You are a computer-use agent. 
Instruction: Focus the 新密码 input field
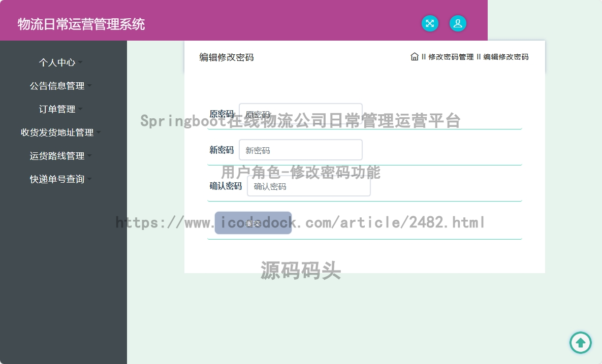[301, 150]
